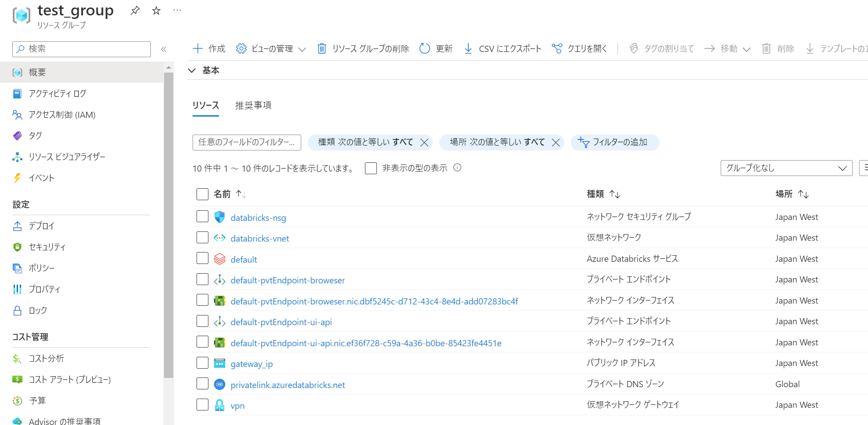
Task: Sort the table by 場所 column
Action: coord(792,194)
